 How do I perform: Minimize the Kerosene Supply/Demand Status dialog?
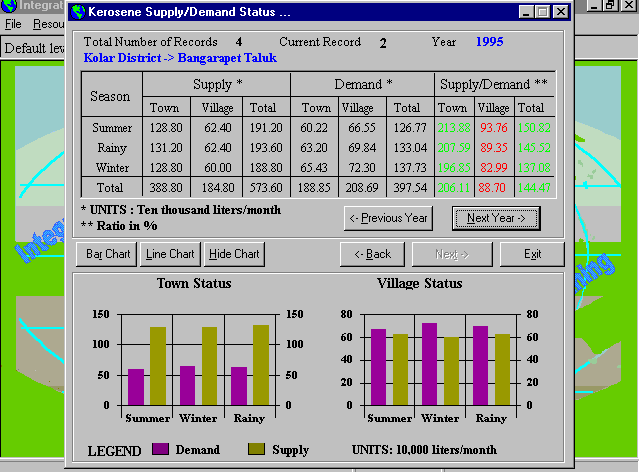pos(526,12)
